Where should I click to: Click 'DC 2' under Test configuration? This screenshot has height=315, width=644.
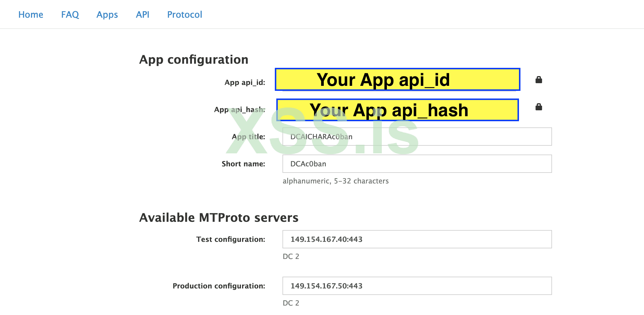tap(291, 256)
